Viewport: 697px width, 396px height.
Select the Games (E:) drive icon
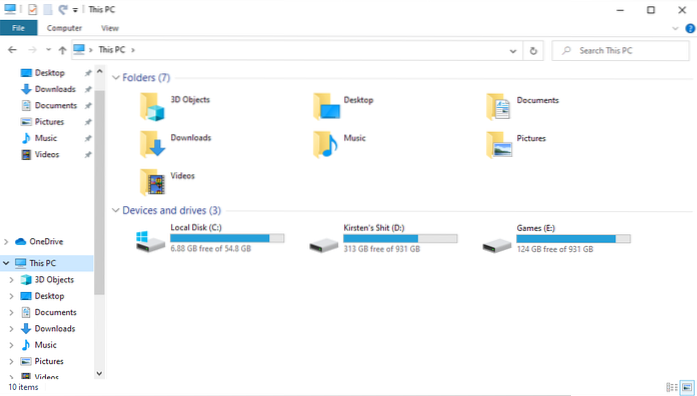[497, 245]
